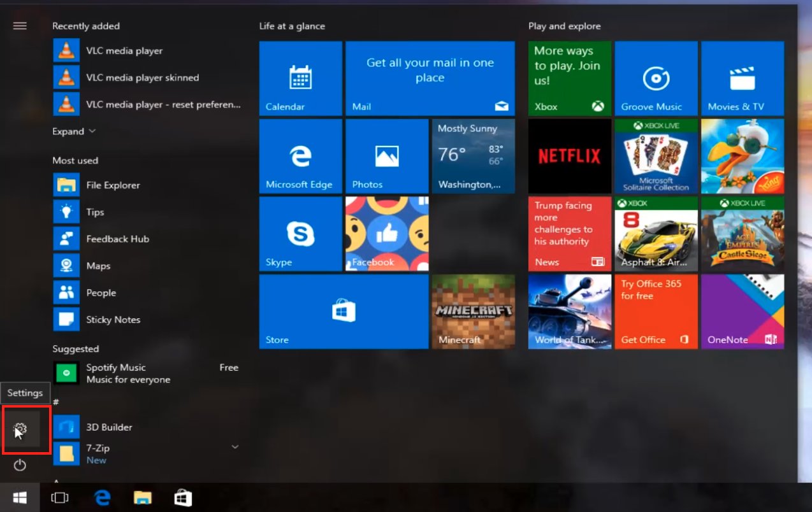This screenshot has height=512, width=812.
Task: Launch VLC media player skinned
Action: [x=147, y=77]
